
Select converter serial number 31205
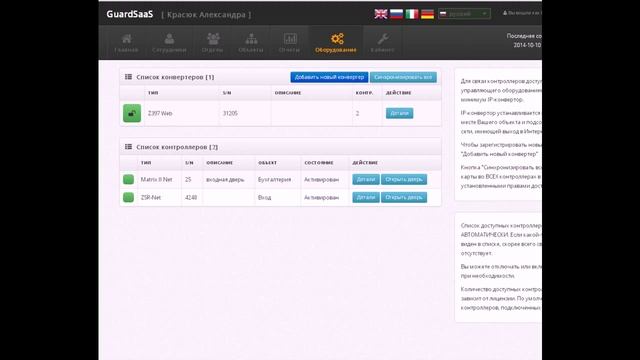(230, 113)
